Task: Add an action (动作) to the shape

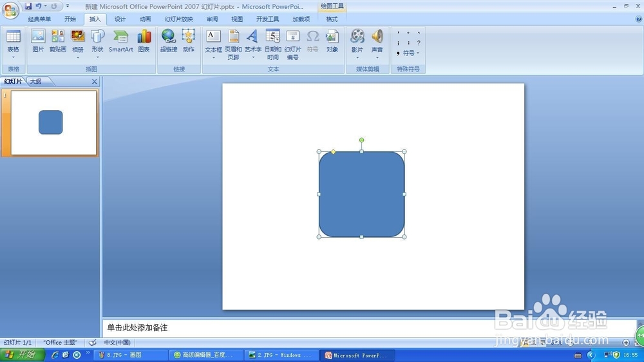Action: [189, 41]
